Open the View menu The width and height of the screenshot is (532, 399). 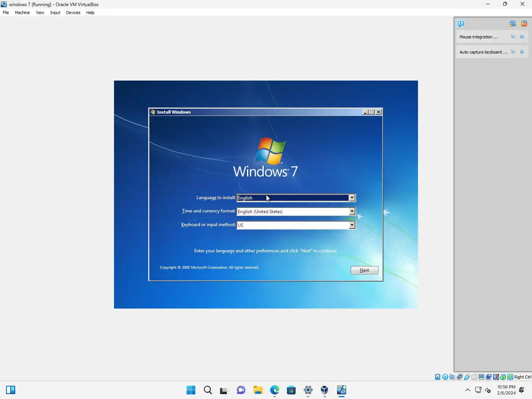pyautogui.click(x=40, y=13)
